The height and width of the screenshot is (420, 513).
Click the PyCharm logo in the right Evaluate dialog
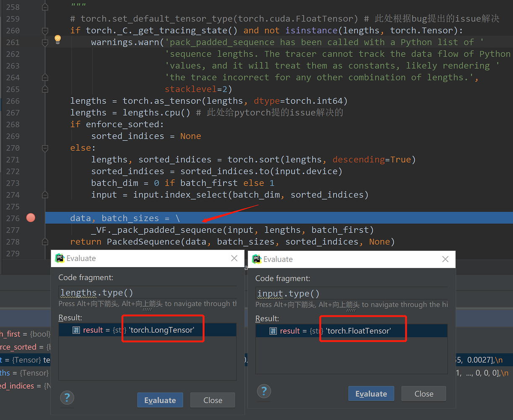tap(257, 259)
